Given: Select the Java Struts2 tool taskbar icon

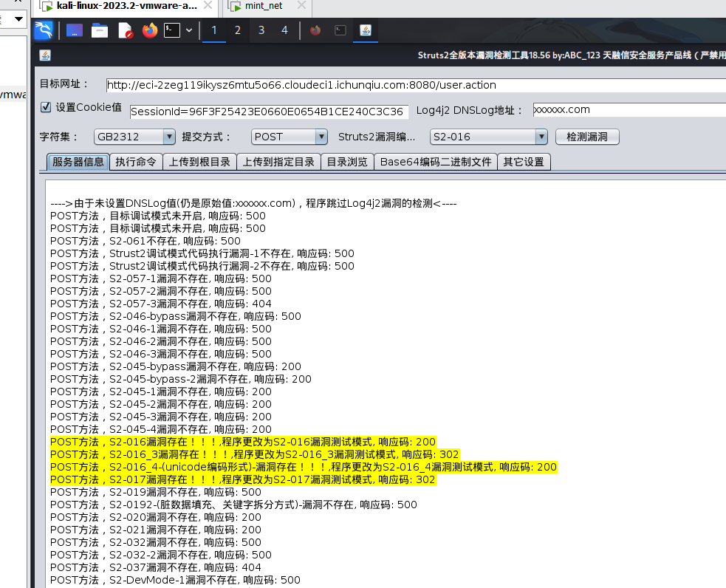Looking at the screenshot, I should click(x=366, y=30).
